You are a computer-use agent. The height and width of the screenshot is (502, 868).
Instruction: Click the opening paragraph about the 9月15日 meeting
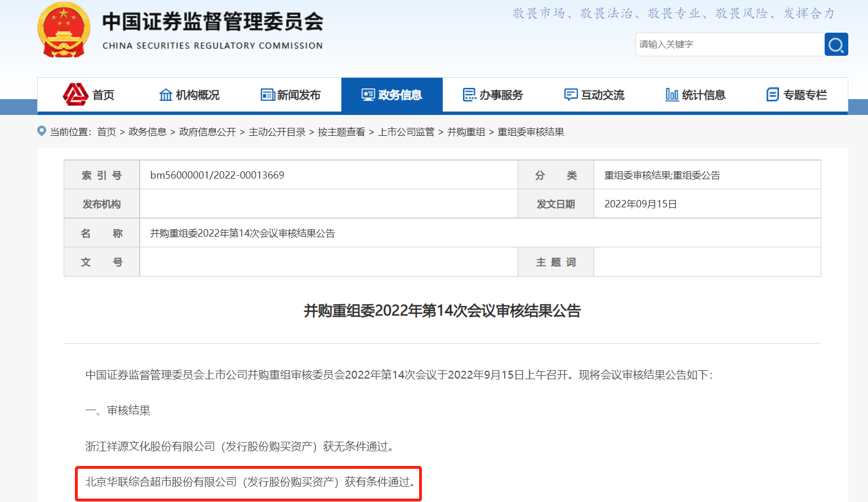pyautogui.click(x=399, y=375)
